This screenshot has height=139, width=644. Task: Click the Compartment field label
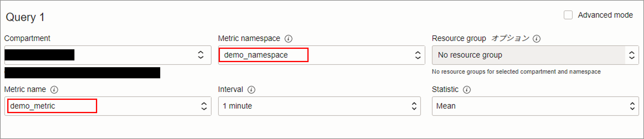(x=27, y=38)
